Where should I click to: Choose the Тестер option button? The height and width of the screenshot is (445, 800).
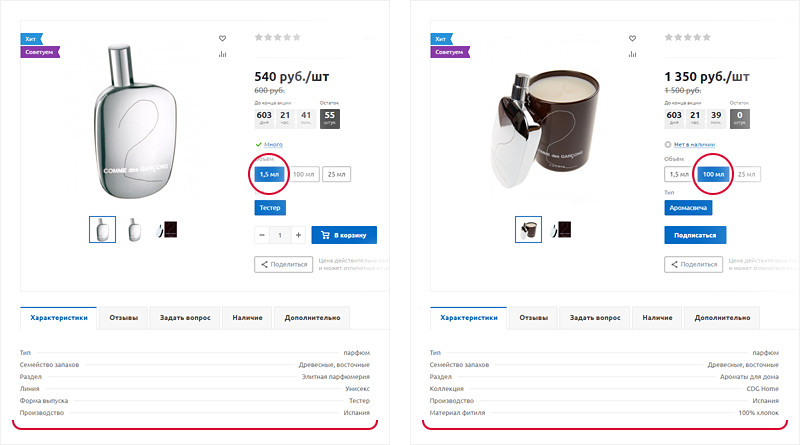click(x=270, y=208)
